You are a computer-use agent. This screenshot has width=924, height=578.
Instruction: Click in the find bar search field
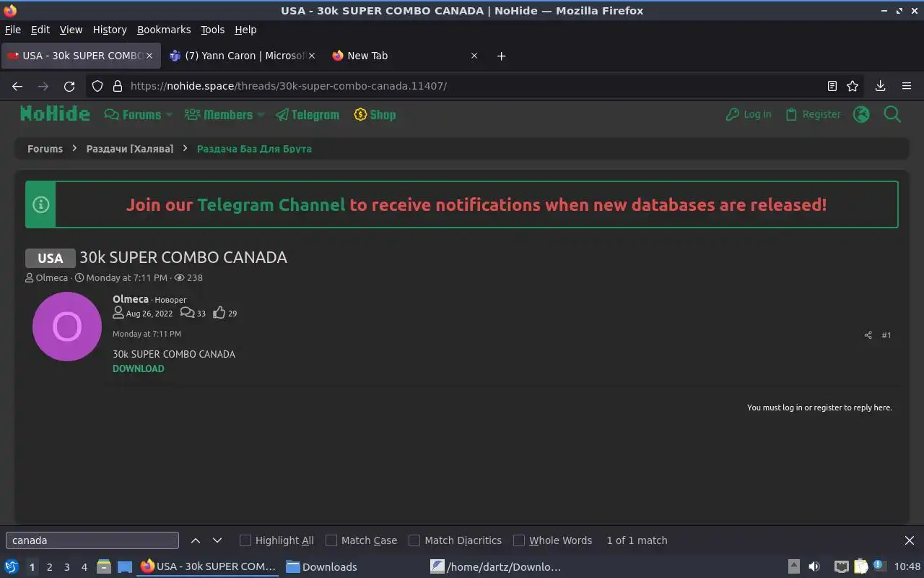pyautogui.click(x=92, y=540)
